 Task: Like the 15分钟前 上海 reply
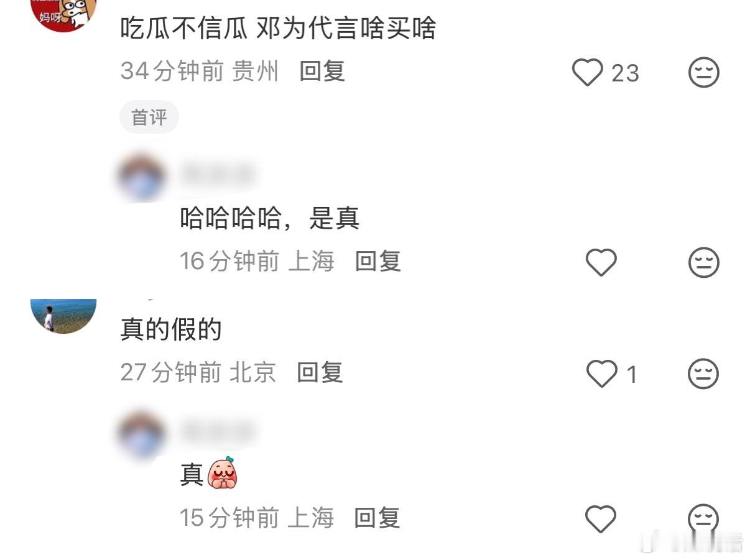point(601,519)
